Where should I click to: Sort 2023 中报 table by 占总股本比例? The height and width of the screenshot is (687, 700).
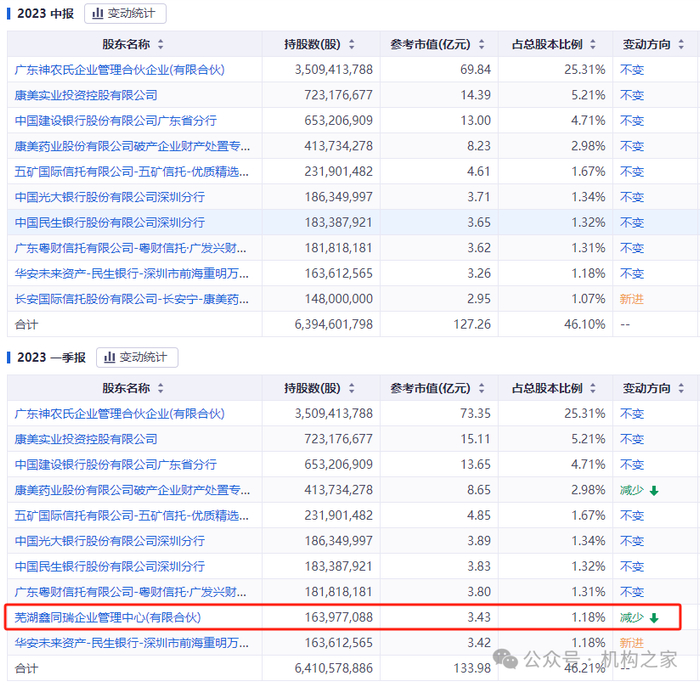[592, 44]
